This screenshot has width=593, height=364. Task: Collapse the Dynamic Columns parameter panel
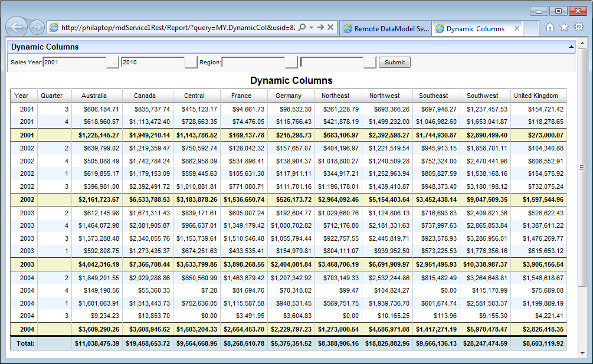[x=571, y=47]
